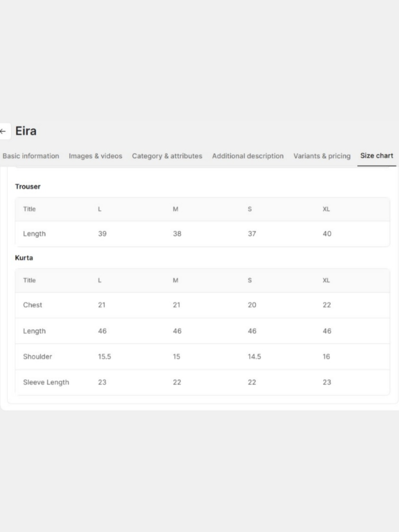399x532 pixels.
Task: Click the Kurta Sleeve Length XL value 23
Action: click(327, 382)
